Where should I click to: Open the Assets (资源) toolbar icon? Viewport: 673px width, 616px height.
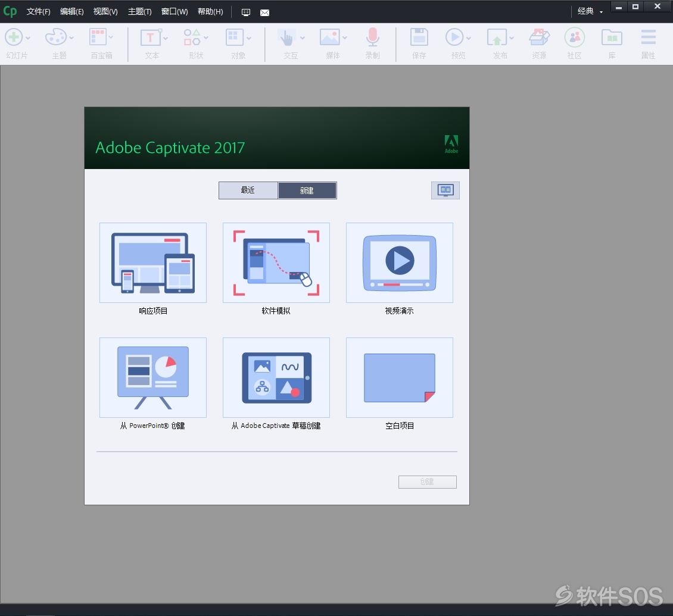(539, 37)
